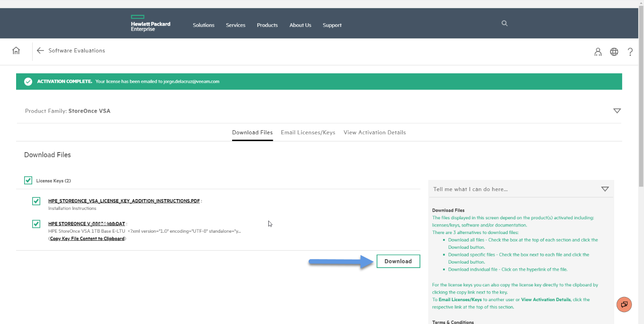
Task: Open the license key addition instructions PDF link
Action: click(x=124, y=201)
